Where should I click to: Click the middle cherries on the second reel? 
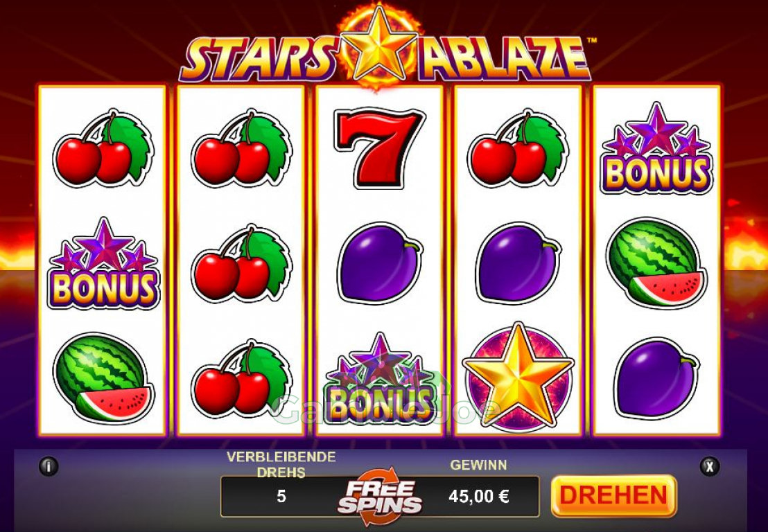(x=241, y=263)
